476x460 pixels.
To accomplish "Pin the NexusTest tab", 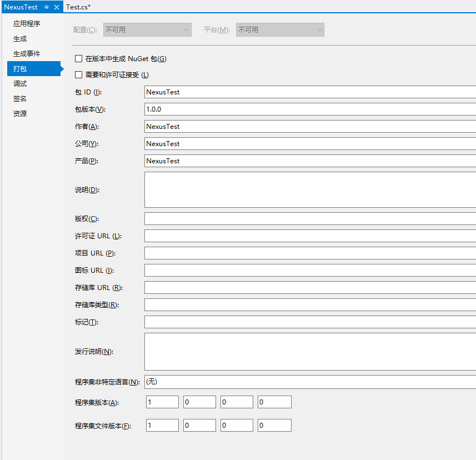I will [x=46, y=7].
